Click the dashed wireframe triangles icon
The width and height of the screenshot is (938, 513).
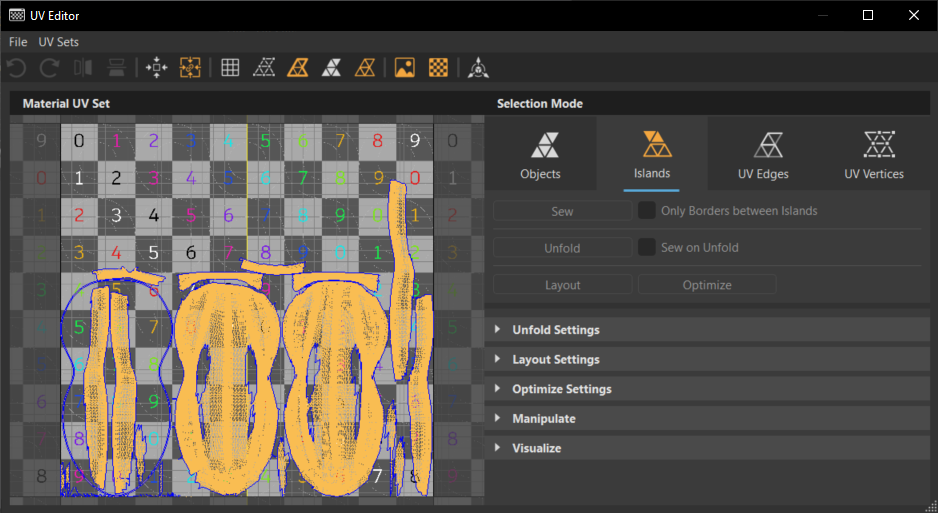[264, 68]
